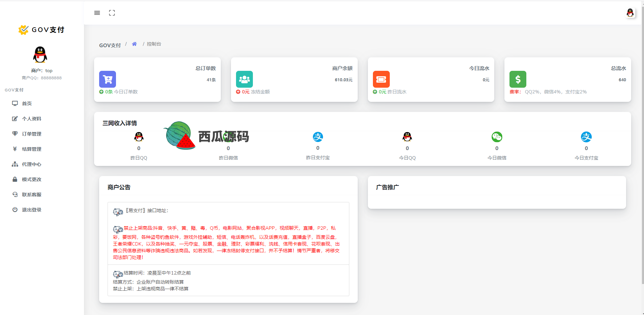This screenshot has height=315, width=644.
Task: Click the red arrow icon beside 冻结金额
Action: click(238, 92)
